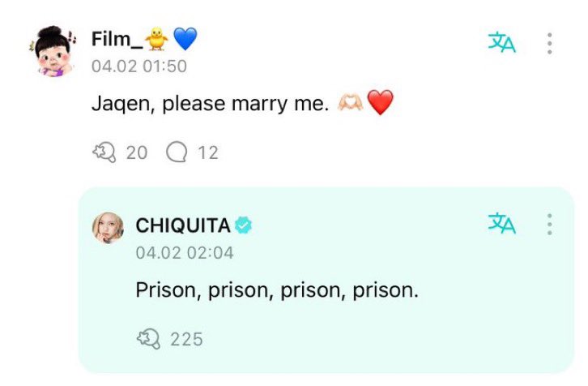Open the three-dot menu on Film_'s post
The height and width of the screenshot is (386, 588).
point(550,43)
